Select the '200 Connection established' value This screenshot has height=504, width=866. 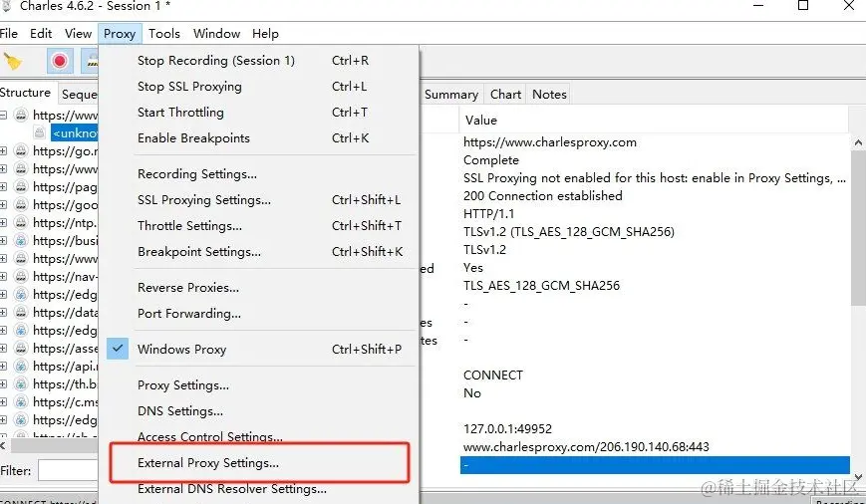coord(543,196)
